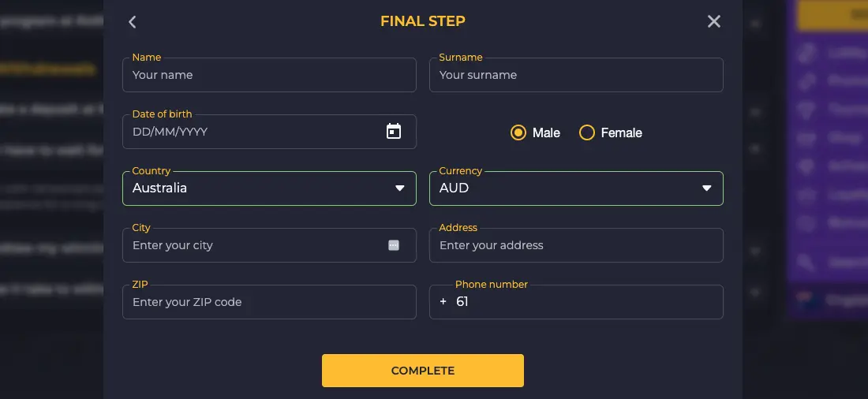Image resolution: width=868 pixels, height=399 pixels.
Task: Click the Address input field
Action: click(576, 245)
